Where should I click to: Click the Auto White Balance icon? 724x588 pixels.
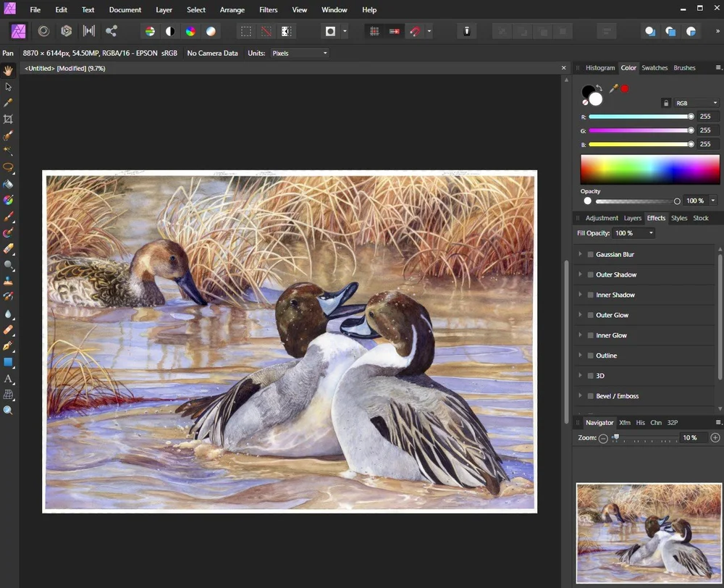click(211, 31)
